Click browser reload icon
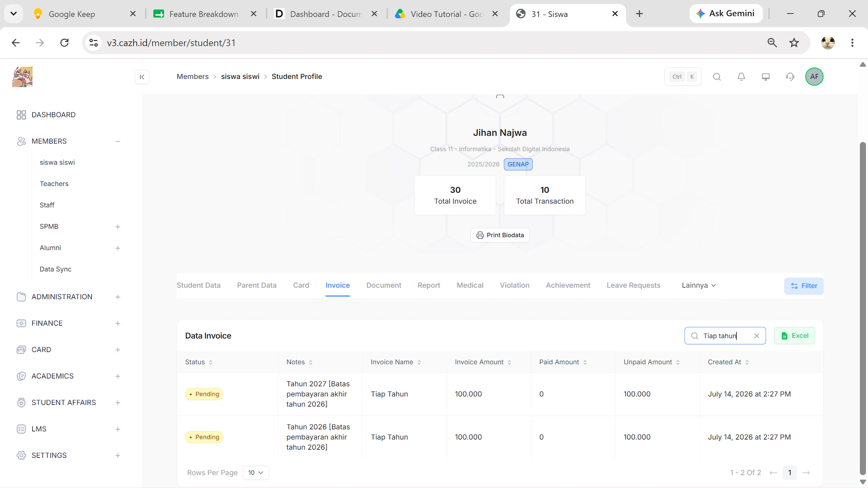Viewport: 868px width, 488px height. [x=64, y=43]
